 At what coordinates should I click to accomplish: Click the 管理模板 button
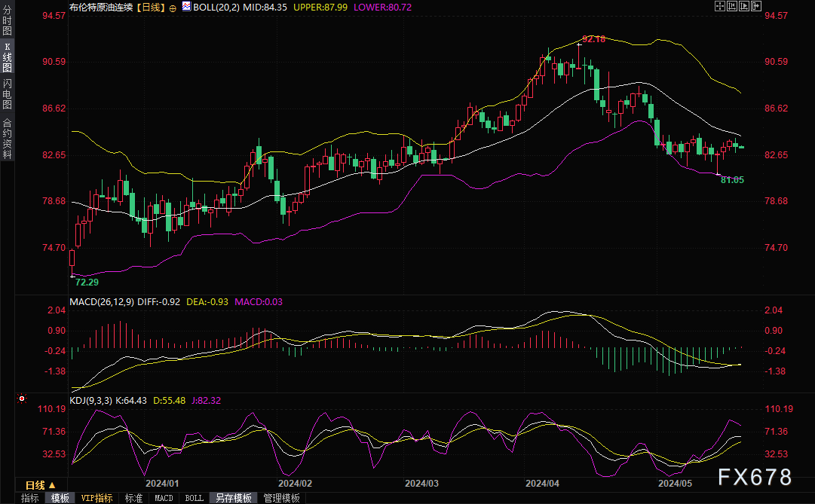coord(280,498)
